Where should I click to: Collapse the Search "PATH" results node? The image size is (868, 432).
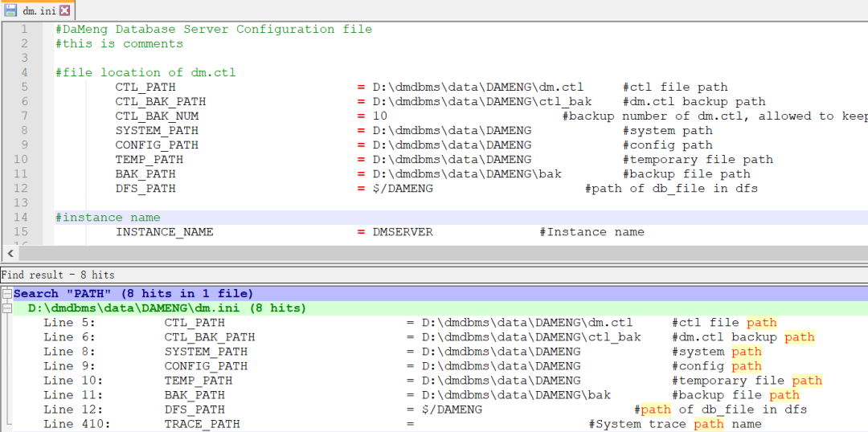click(6, 294)
